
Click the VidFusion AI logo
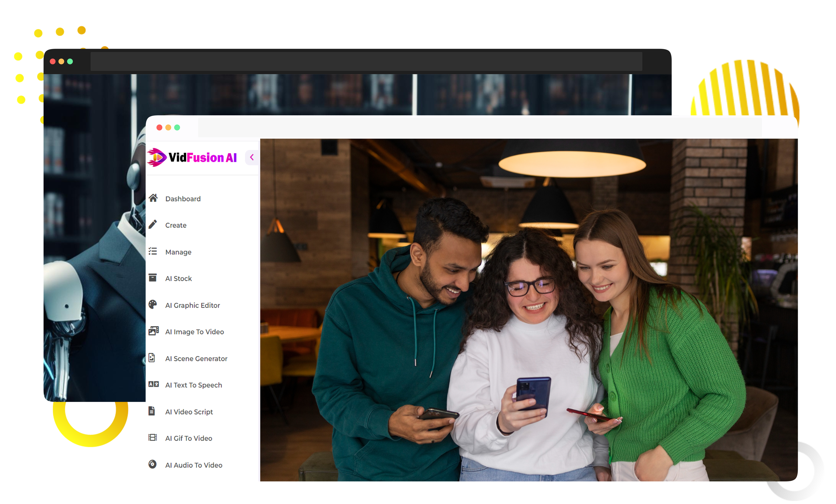pyautogui.click(x=192, y=157)
